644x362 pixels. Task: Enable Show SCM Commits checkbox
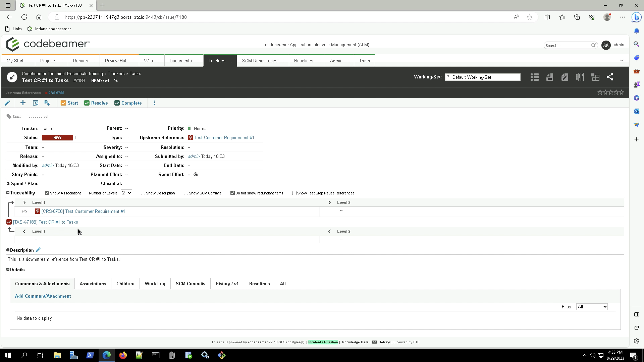click(x=186, y=193)
